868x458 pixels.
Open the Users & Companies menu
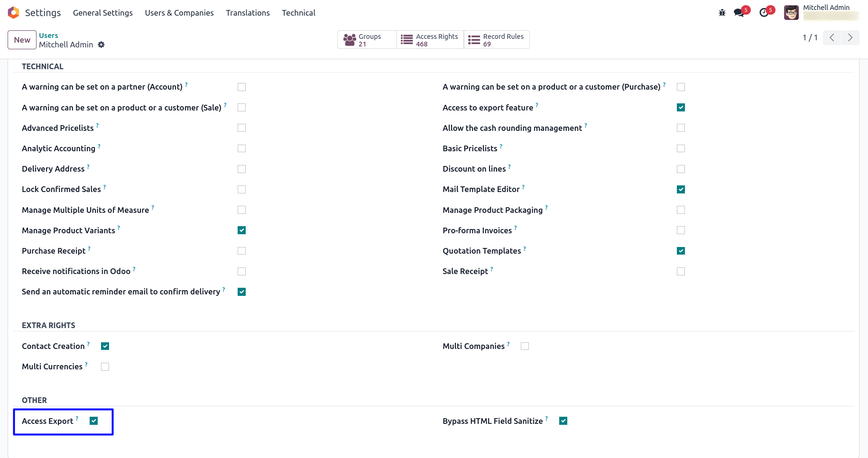(179, 13)
